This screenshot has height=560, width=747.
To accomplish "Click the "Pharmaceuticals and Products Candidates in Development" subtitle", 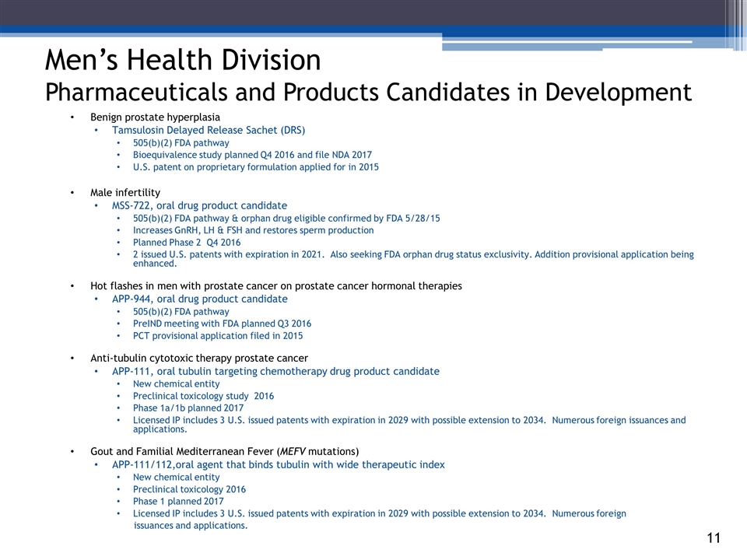I will point(368,92).
